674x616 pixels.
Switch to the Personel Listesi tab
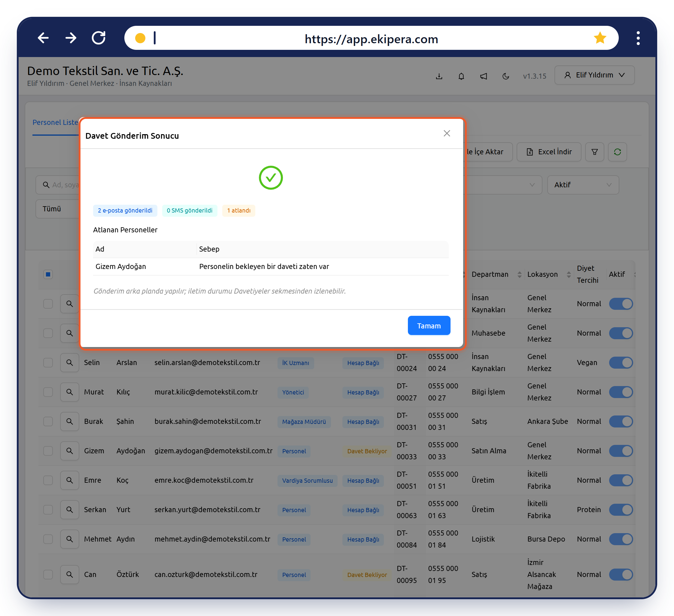56,122
